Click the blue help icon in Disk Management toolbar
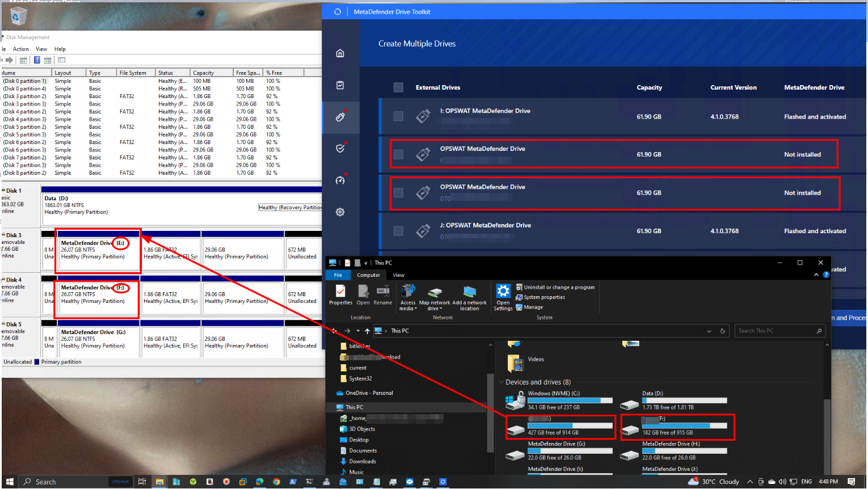This screenshot has height=489, width=868. point(37,60)
